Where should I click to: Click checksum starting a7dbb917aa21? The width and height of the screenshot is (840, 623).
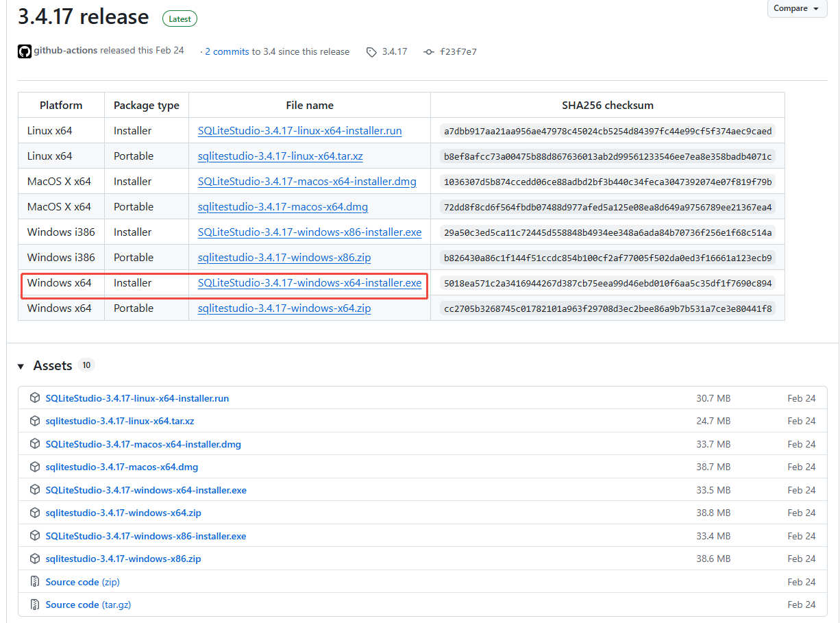(608, 131)
